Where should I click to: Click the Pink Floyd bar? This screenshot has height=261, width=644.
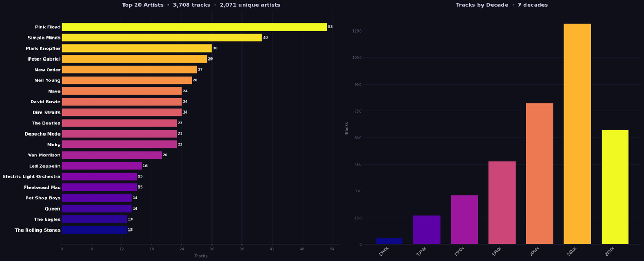tap(194, 27)
